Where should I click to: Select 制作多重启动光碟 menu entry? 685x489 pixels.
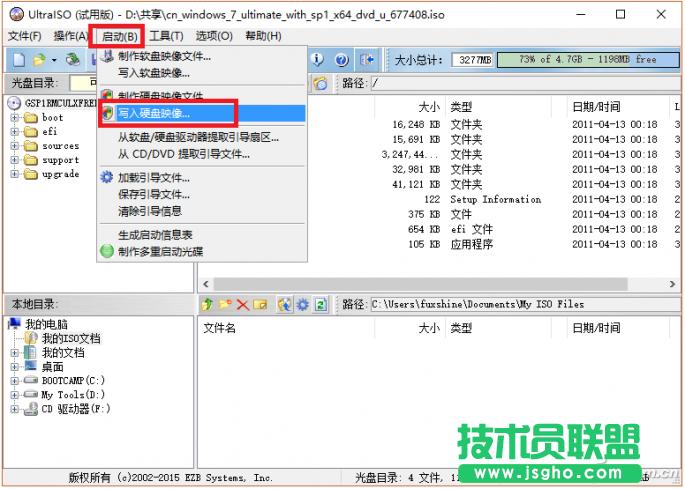[x=160, y=251]
